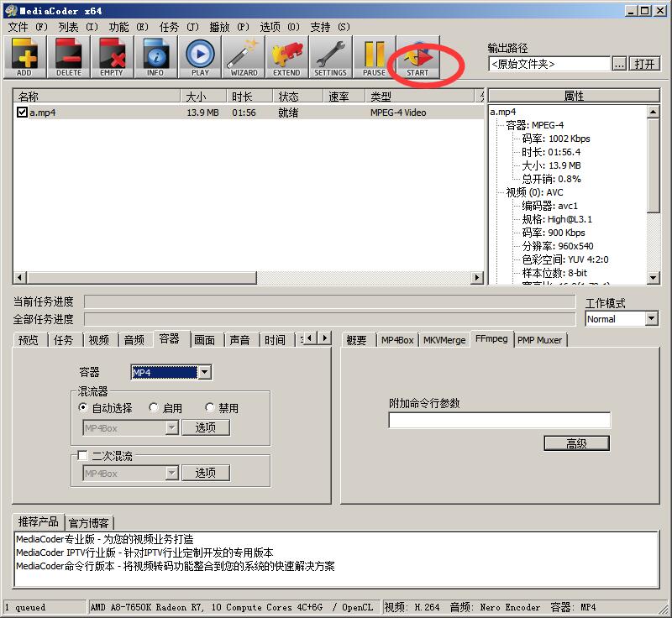
Task: Open the SETTINGS wrench icon
Action: click(x=331, y=57)
